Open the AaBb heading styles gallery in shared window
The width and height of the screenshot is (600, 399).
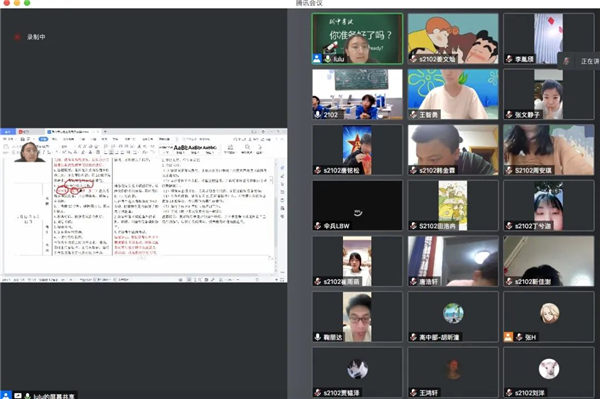[195, 148]
